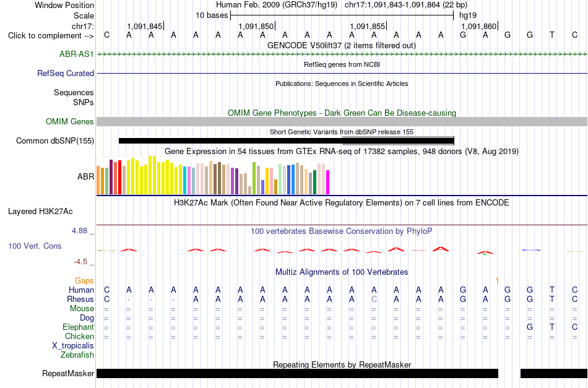This screenshot has height=388, width=588.
Task: Click the orange gap count '1'
Action: (497, 280)
